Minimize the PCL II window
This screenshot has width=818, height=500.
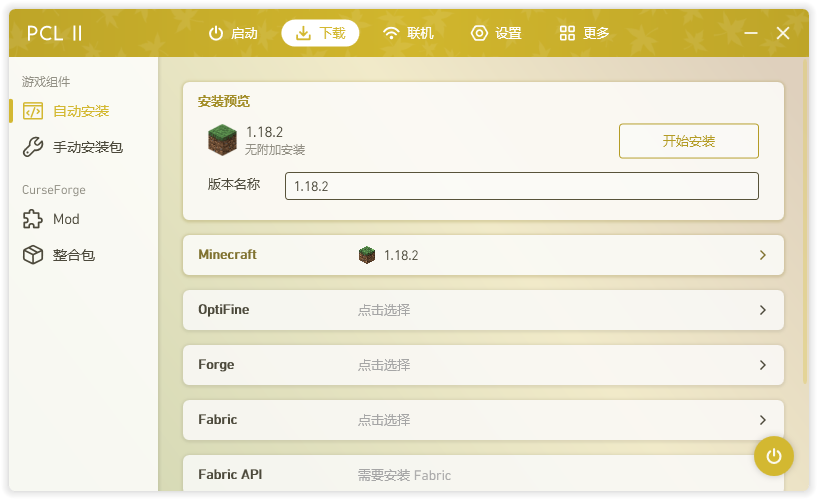(x=751, y=33)
